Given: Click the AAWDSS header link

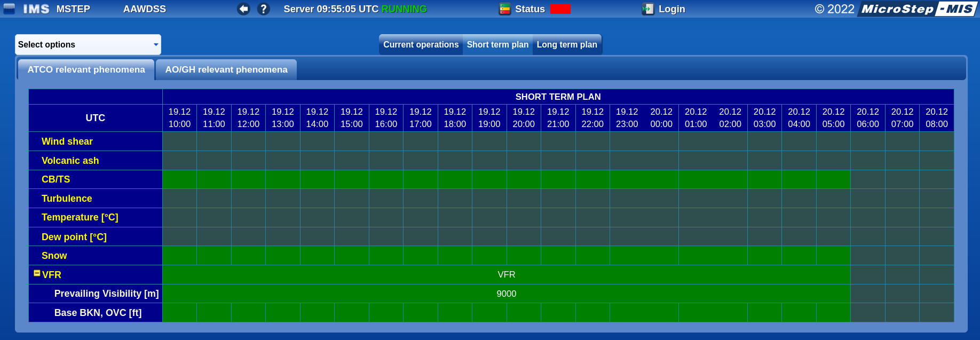Looking at the screenshot, I should pyautogui.click(x=145, y=9).
